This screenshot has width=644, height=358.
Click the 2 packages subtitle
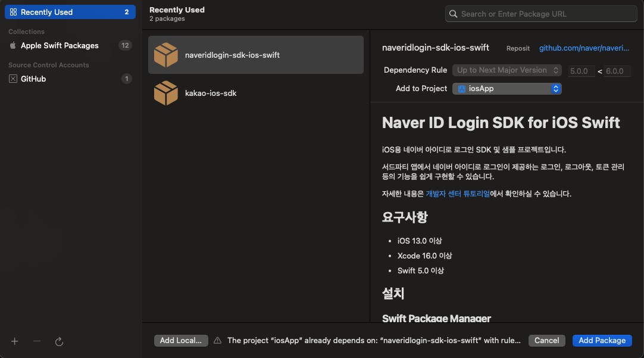tap(167, 19)
